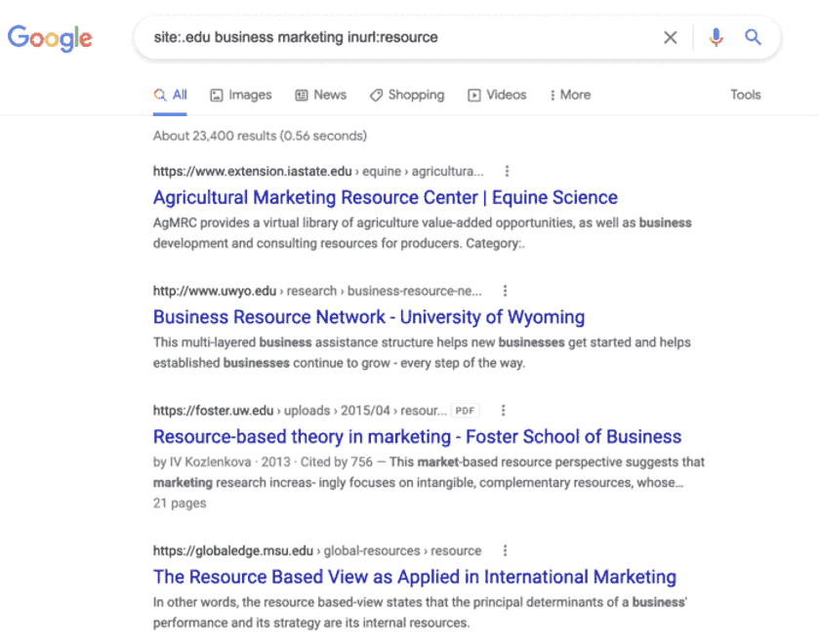Open Agricultural Marketing Resource Center result
819x644 pixels.
[386, 197]
